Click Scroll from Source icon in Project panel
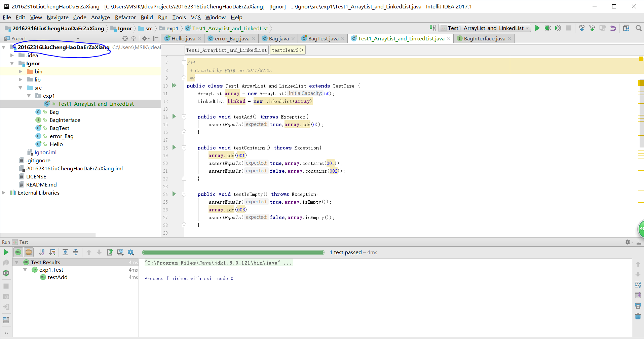This screenshot has height=339, width=644. pos(125,38)
